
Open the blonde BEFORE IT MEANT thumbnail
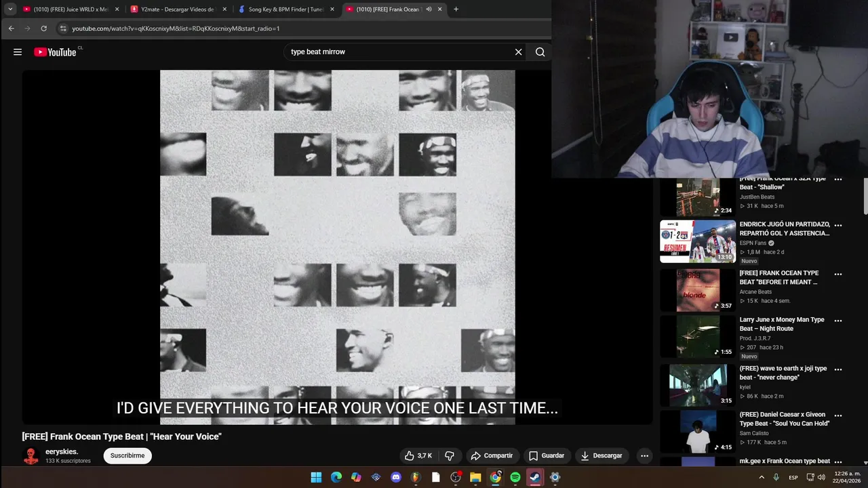[x=698, y=291]
